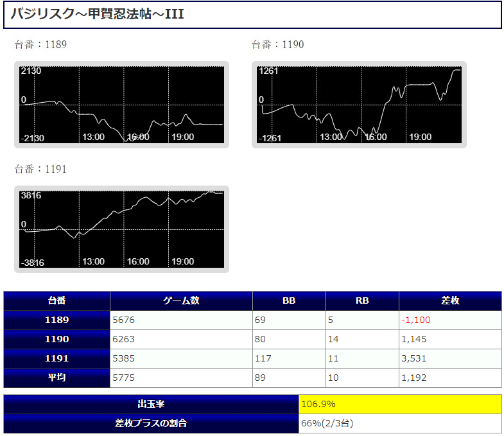Image resolution: width=504 pixels, height=436 pixels.
Task: Click the yellow 106.9% payout rate cell
Action: coord(399,404)
